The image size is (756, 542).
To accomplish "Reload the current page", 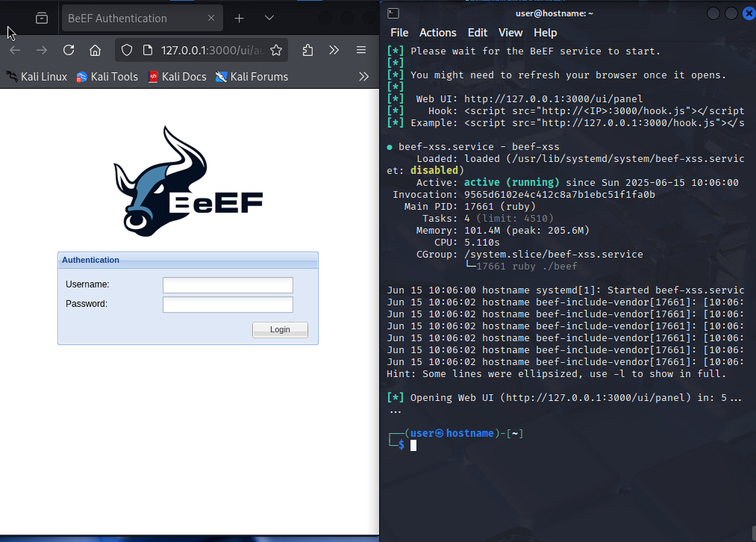I will click(x=69, y=50).
